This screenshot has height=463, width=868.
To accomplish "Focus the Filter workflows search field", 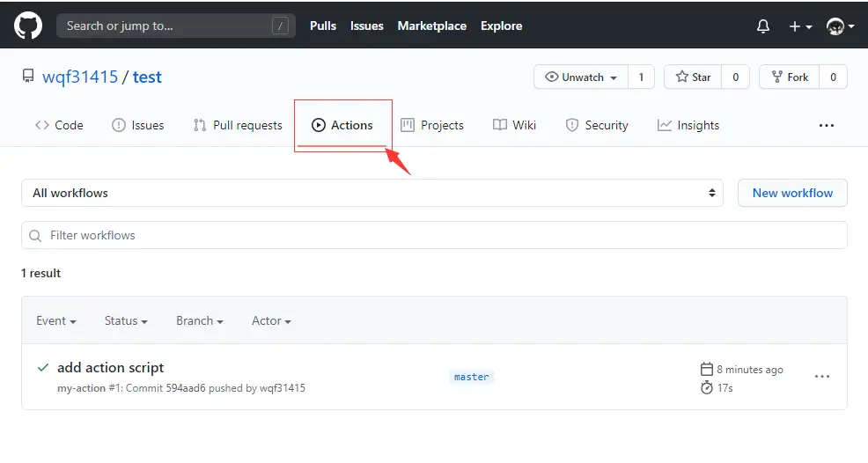I will click(434, 235).
